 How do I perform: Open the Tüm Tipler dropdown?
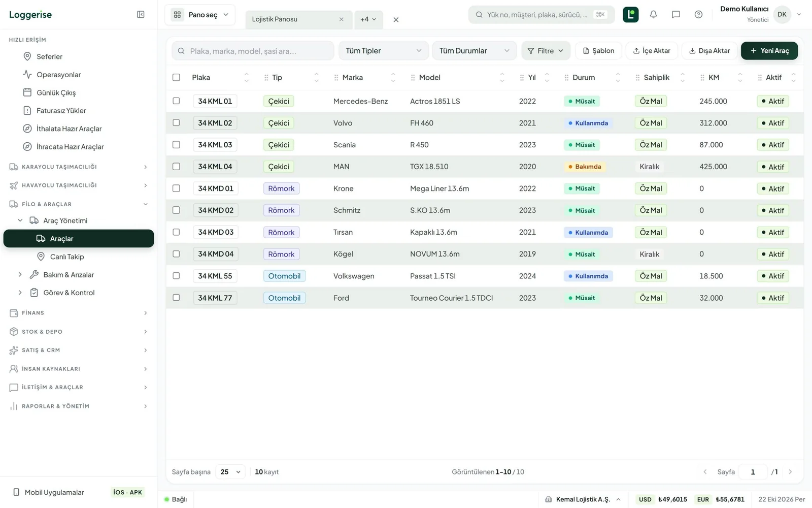[384, 51]
